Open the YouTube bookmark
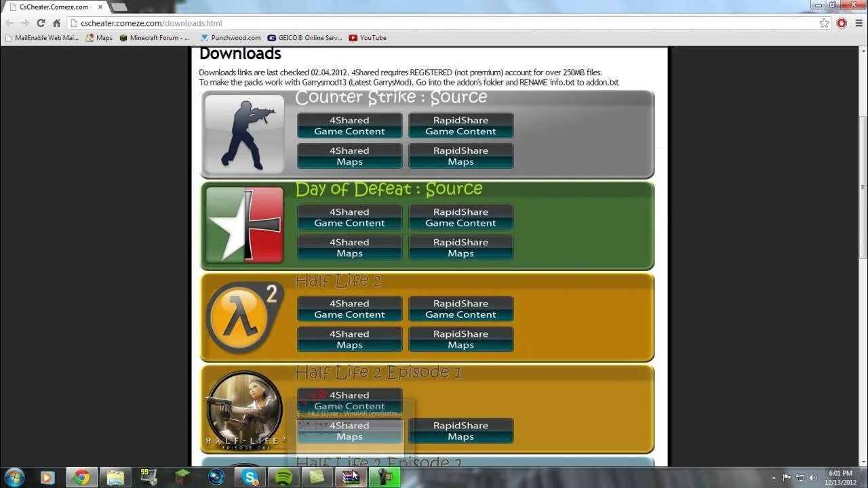868x488 pixels. (368, 38)
